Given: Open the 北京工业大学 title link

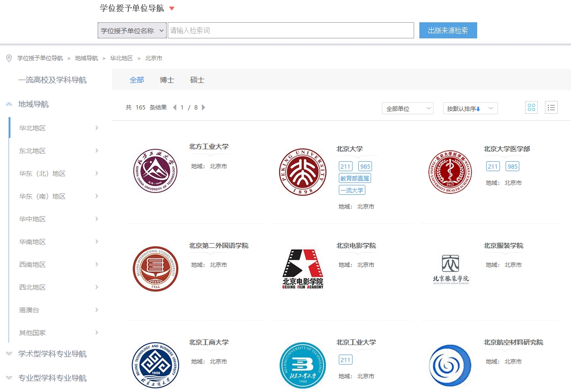Looking at the screenshot, I should [x=356, y=342].
